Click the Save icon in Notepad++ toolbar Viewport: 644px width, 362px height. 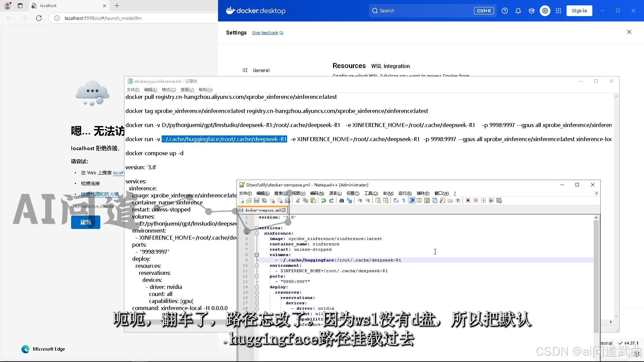(257, 200)
